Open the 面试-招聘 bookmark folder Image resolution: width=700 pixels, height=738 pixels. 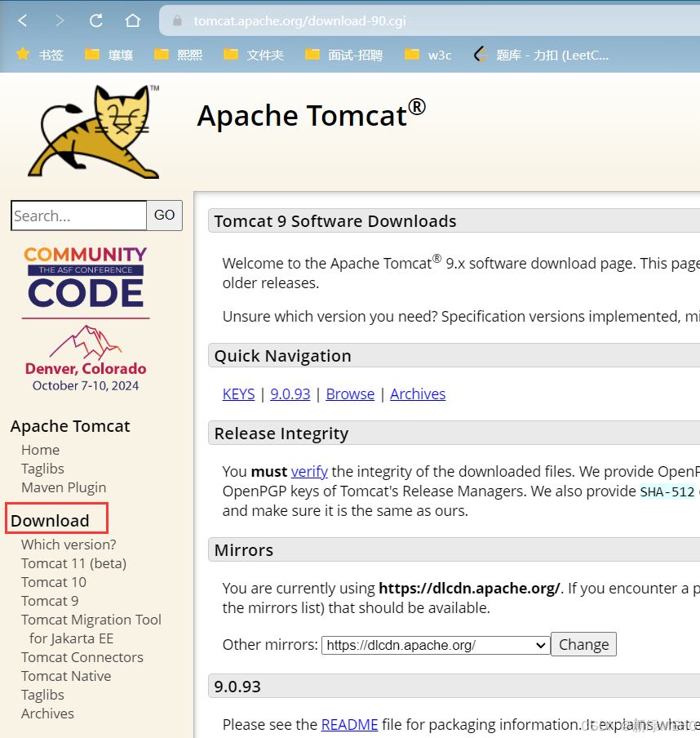click(x=343, y=55)
